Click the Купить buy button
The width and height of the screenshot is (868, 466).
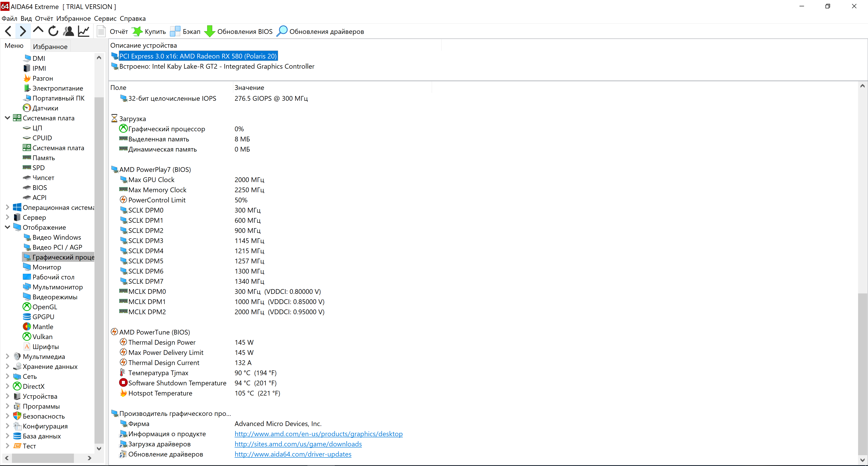[x=149, y=31]
